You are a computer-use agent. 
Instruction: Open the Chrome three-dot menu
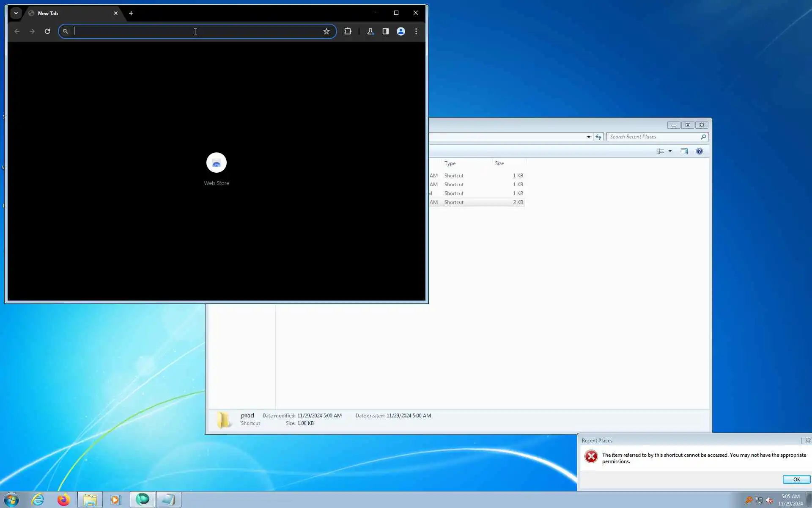pyautogui.click(x=416, y=31)
